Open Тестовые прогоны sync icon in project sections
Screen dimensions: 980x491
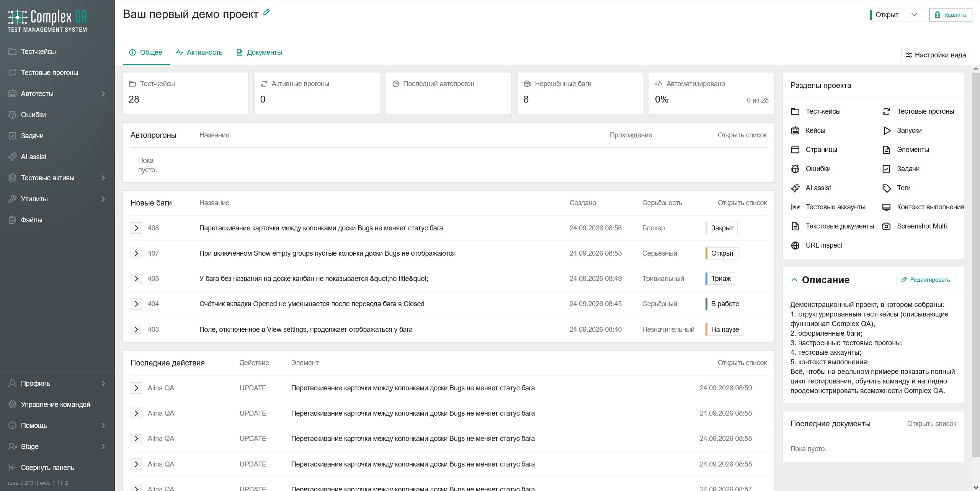887,111
